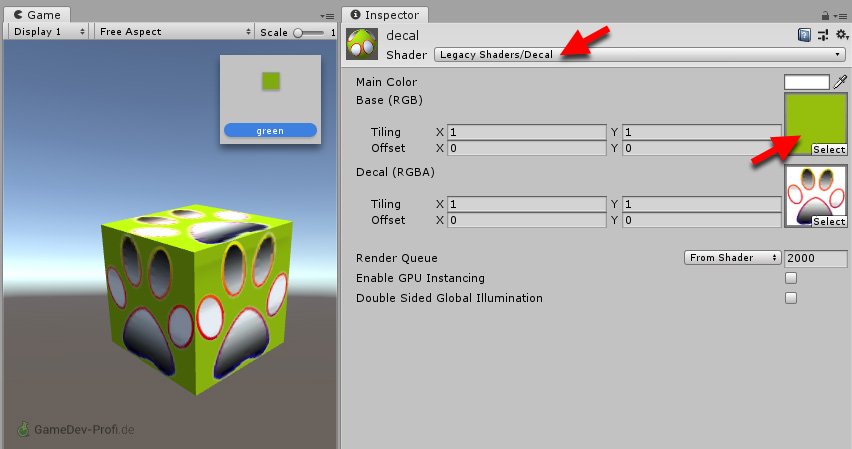Screen dimensions: 852x449
Task: Open the Inspector panel options menu
Action: (x=842, y=16)
